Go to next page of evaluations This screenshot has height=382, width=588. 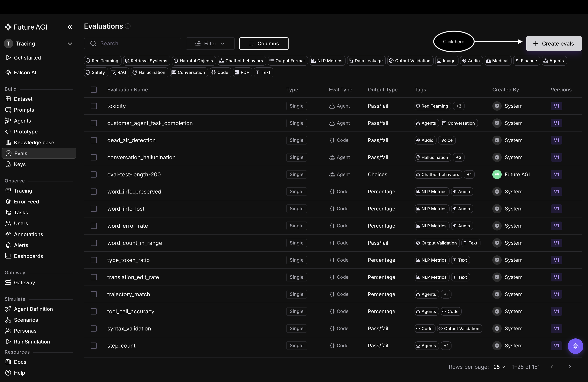570,367
